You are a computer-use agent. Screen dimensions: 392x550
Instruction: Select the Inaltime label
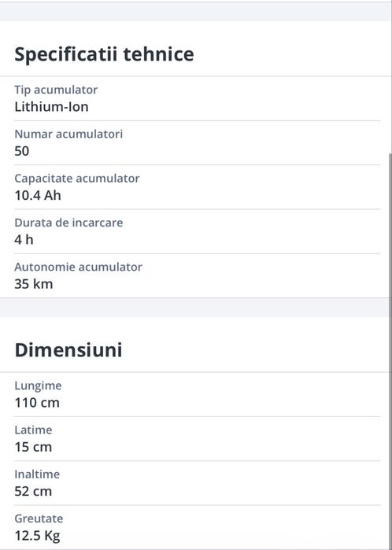click(37, 474)
